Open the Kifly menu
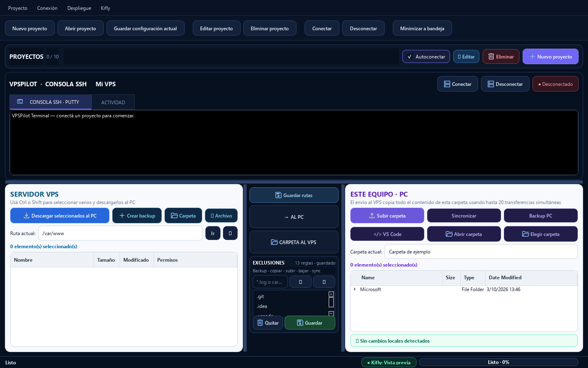 click(x=105, y=8)
